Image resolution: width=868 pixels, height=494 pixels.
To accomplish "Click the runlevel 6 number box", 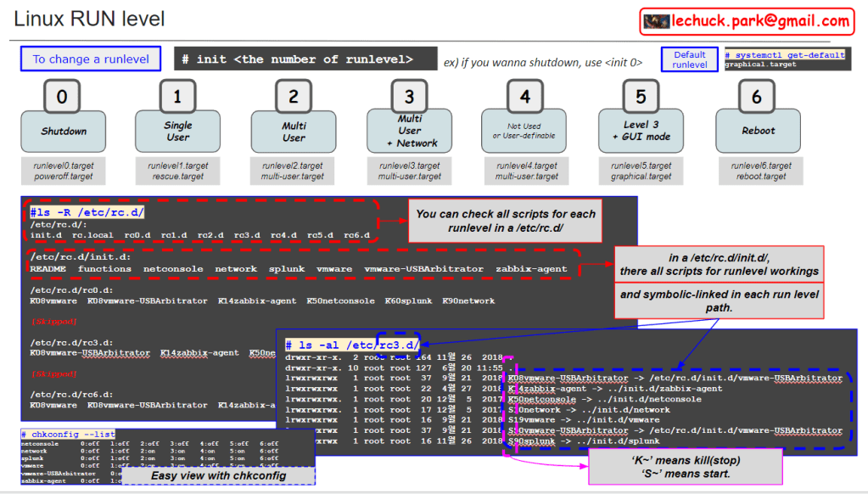I will [x=757, y=97].
